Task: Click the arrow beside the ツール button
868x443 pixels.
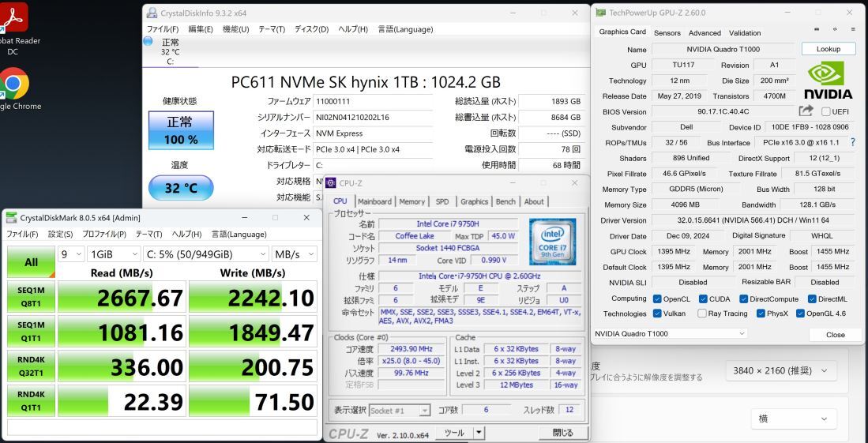Action: 479,433
